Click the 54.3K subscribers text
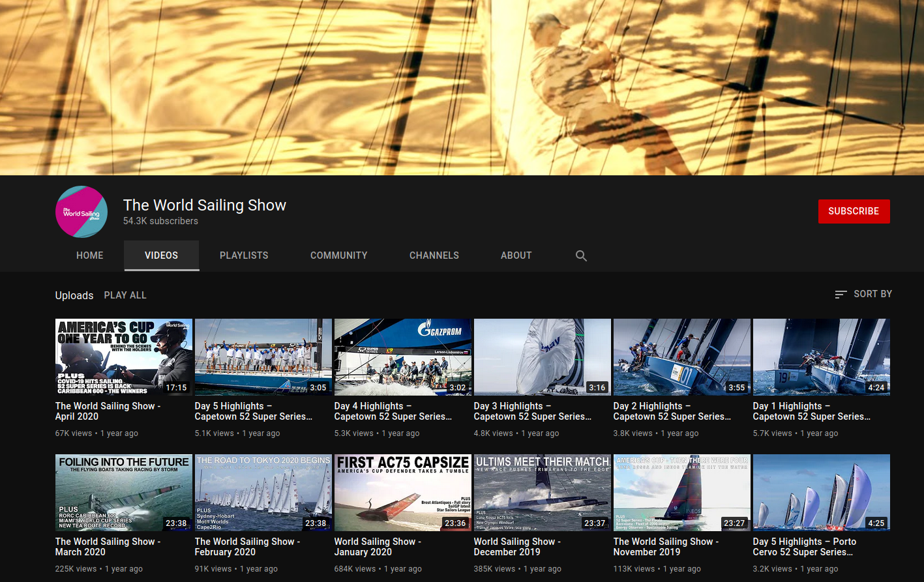Image resolution: width=924 pixels, height=582 pixels. (160, 221)
